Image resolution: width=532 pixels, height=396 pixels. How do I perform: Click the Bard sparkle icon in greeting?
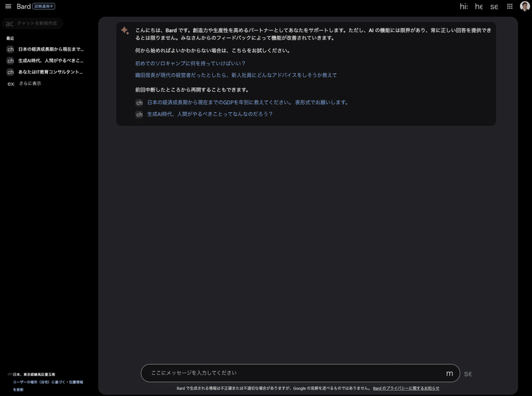point(125,31)
